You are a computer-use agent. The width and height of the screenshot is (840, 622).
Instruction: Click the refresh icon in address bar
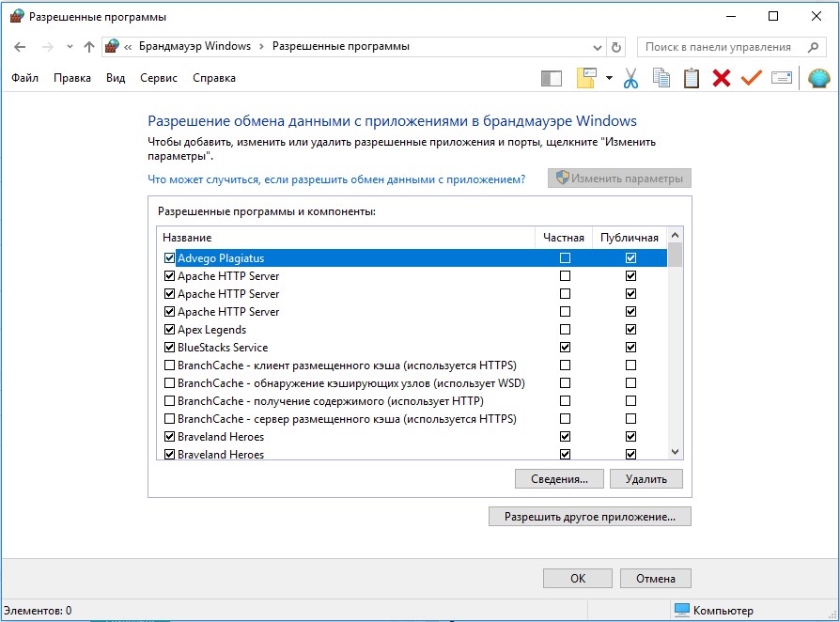pyautogui.click(x=616, y=47)
